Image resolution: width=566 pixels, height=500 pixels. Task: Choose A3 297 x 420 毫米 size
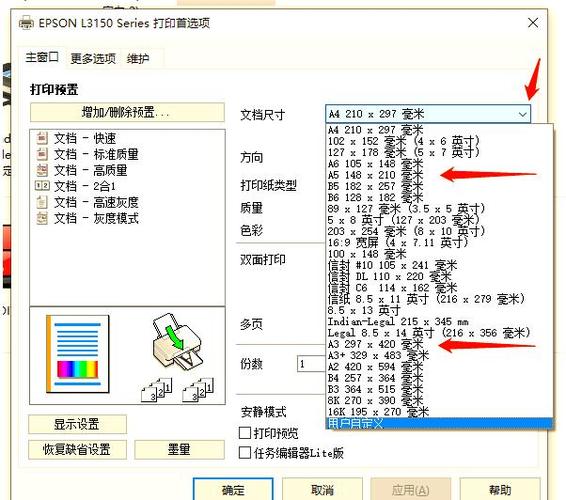(439, 344)
